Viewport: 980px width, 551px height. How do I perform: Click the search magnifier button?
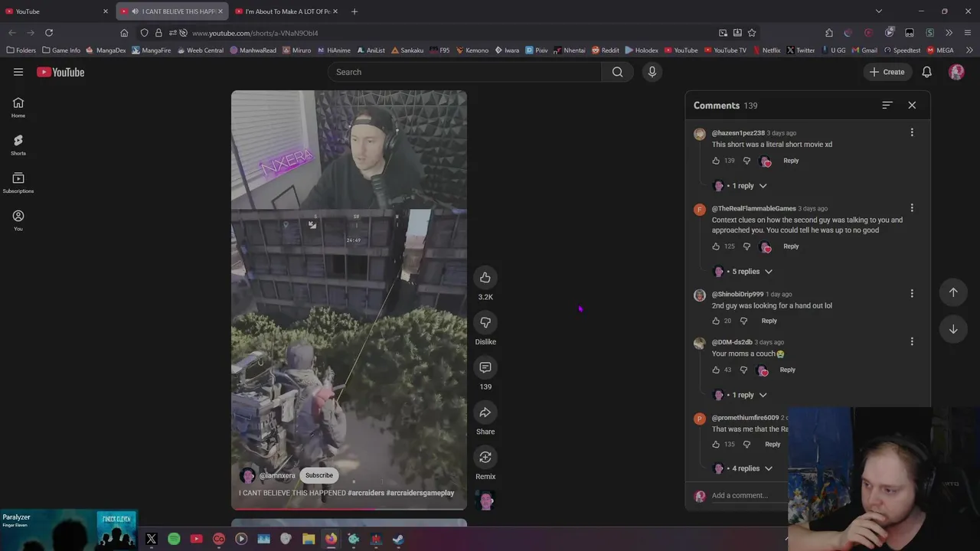click(x=617, y=72)
